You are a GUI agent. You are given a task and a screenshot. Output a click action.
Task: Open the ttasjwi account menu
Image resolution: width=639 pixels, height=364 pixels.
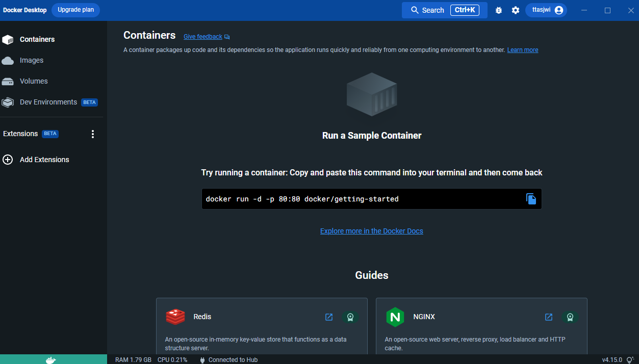click(x=546, y=10)
